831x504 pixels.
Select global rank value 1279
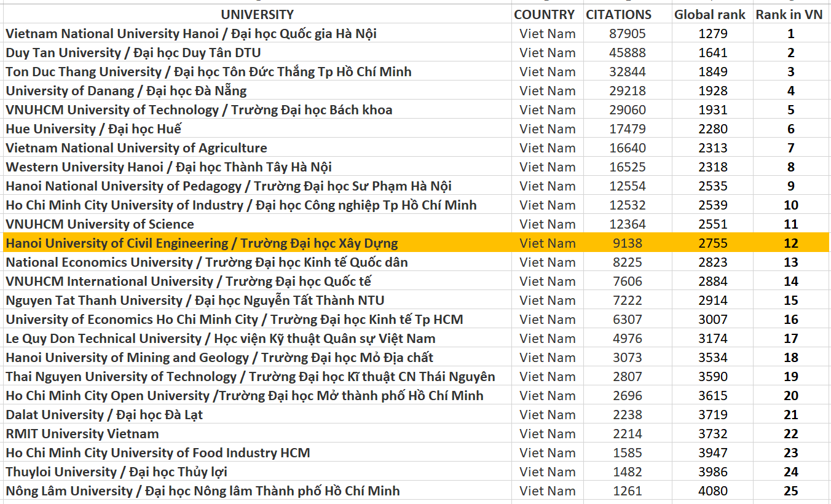(x=712, y=33)
